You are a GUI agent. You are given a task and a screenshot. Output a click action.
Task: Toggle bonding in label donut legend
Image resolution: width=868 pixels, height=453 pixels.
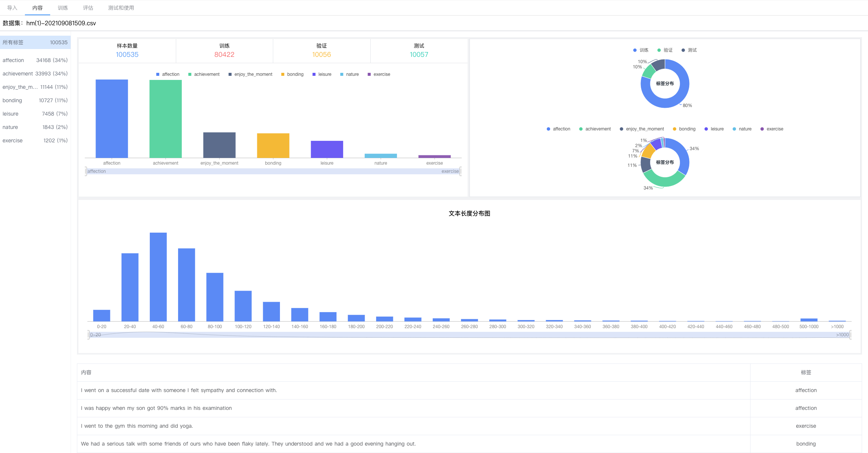684,129
